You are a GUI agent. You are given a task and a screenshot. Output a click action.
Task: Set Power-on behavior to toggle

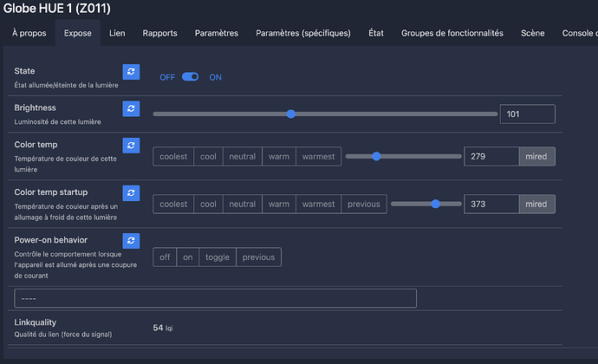click(218, 257)
